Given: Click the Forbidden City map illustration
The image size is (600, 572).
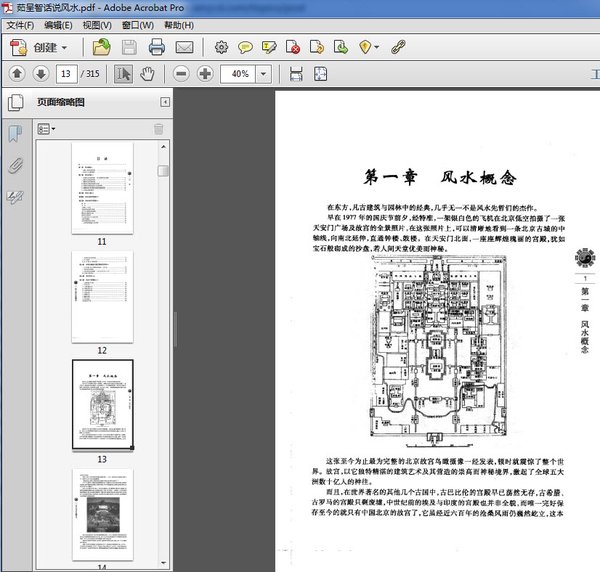Looking at the screenshot, I should [439, 351].
